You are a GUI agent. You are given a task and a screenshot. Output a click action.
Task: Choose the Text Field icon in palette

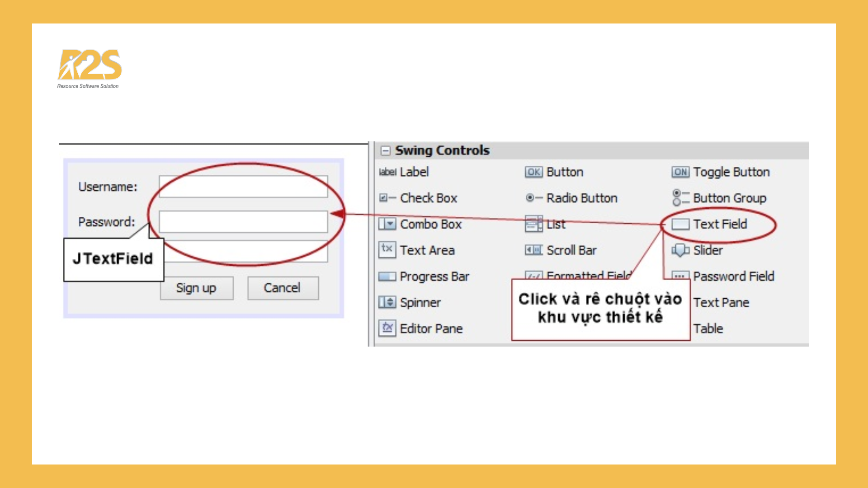[x=680, y=224]
